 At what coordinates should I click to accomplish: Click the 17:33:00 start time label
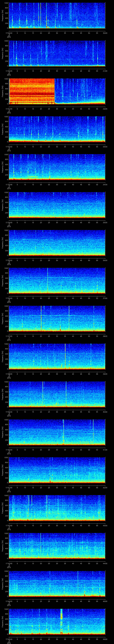pyautogui.click(x=9, y=184)
